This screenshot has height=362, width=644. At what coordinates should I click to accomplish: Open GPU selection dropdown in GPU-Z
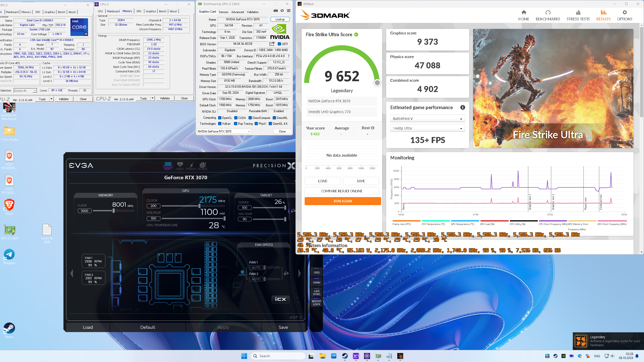(x=224, y=131)
